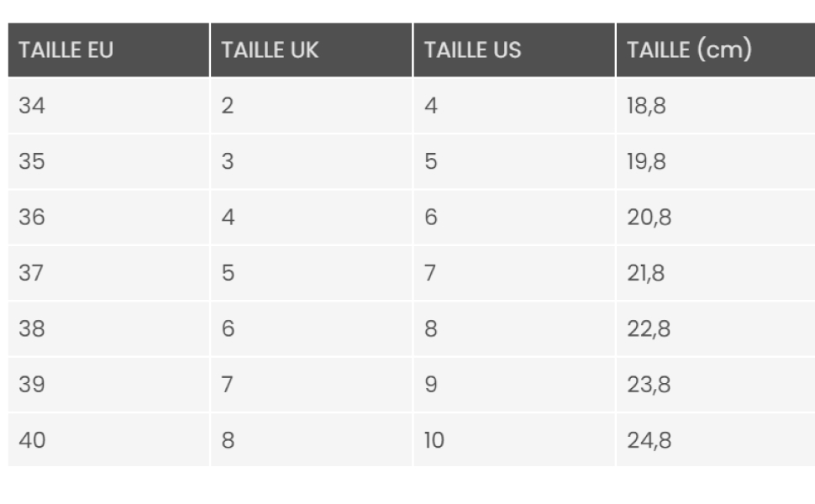Click the TAILLE EU column header
This screenshot has height=504, width=815.
click(x=66, y=50)
